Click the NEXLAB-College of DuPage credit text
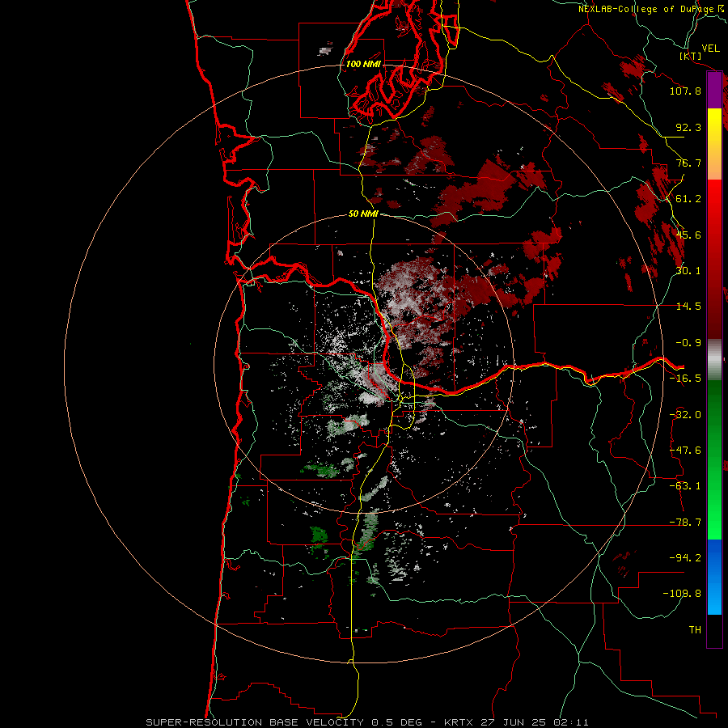The height and width of the screenshot is (728, 728). pos(653,9)
